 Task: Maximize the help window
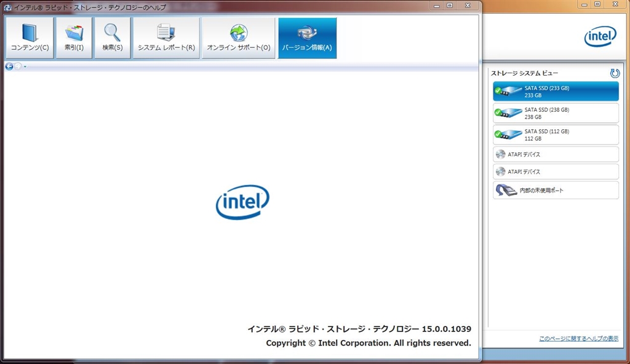pyautogui.click(x=450, y=6)
